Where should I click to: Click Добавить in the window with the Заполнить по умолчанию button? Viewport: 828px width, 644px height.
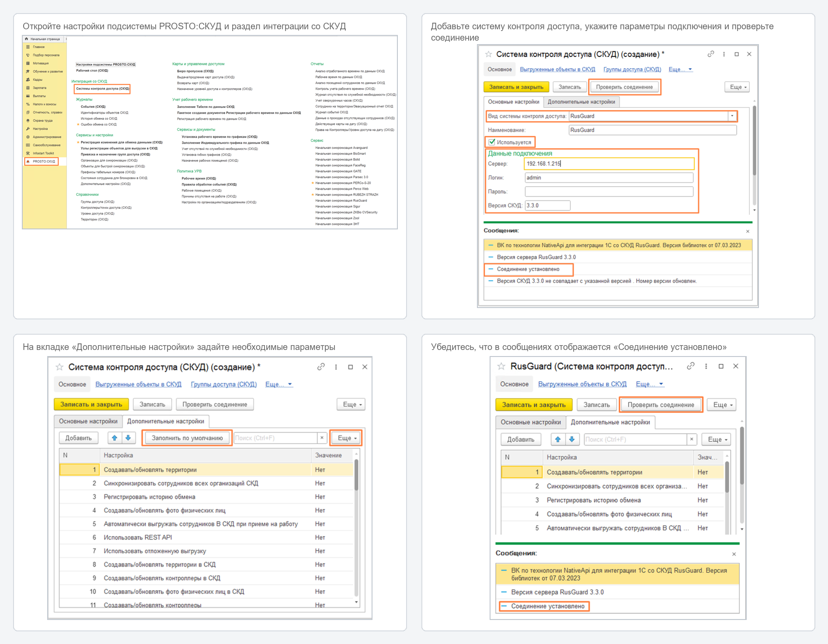78,438
